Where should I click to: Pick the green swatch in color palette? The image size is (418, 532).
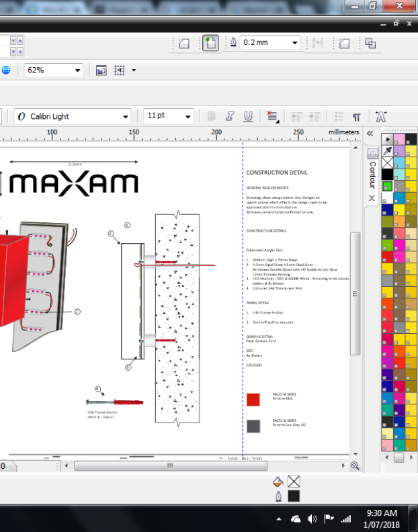[388, 186]
